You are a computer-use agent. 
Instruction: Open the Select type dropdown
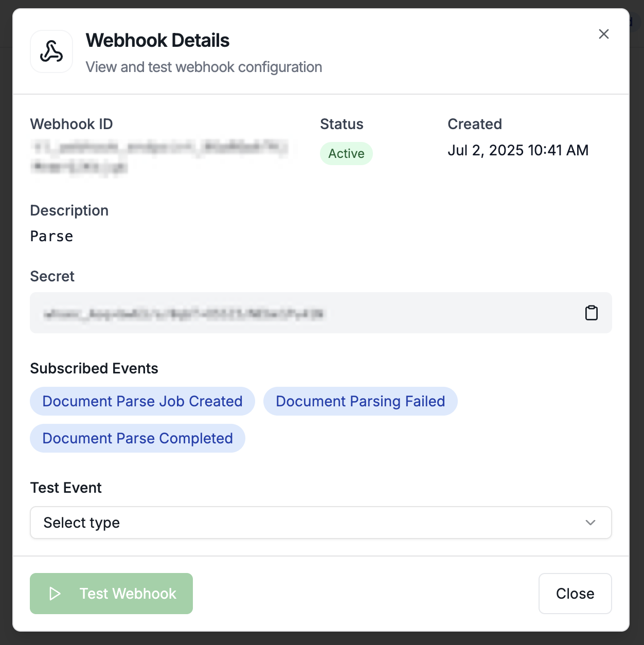[x=321, y=523]
